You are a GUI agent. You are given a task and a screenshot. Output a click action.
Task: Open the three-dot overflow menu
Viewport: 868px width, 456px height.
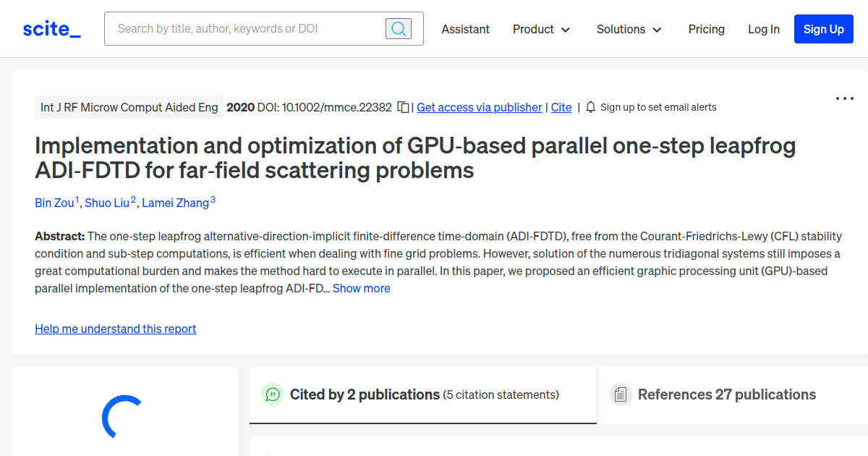844,98
